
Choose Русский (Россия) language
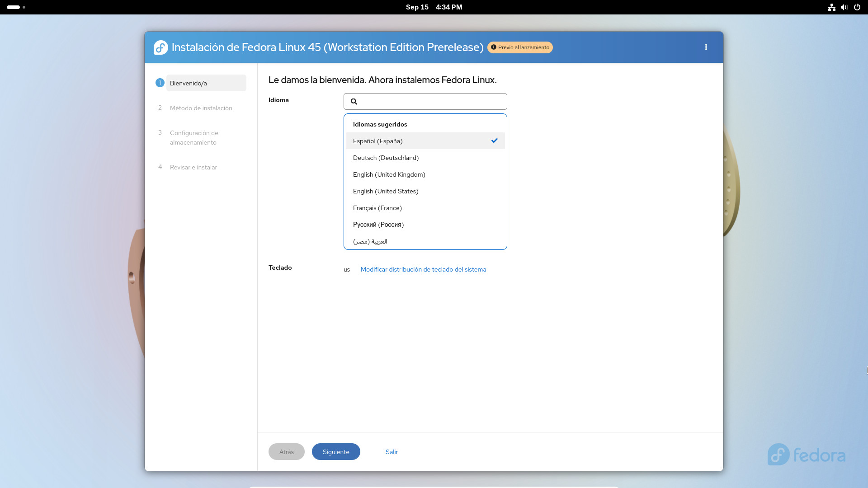(425, 225)
